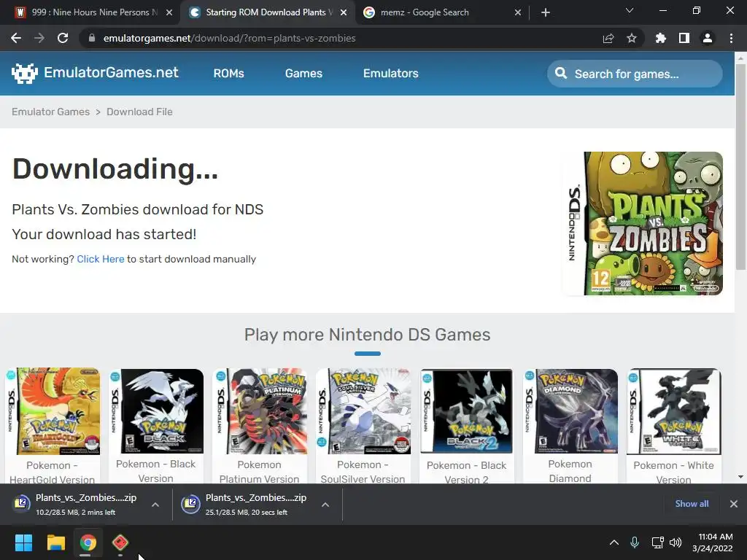Click the microphone tray icon

click(635, 542)
